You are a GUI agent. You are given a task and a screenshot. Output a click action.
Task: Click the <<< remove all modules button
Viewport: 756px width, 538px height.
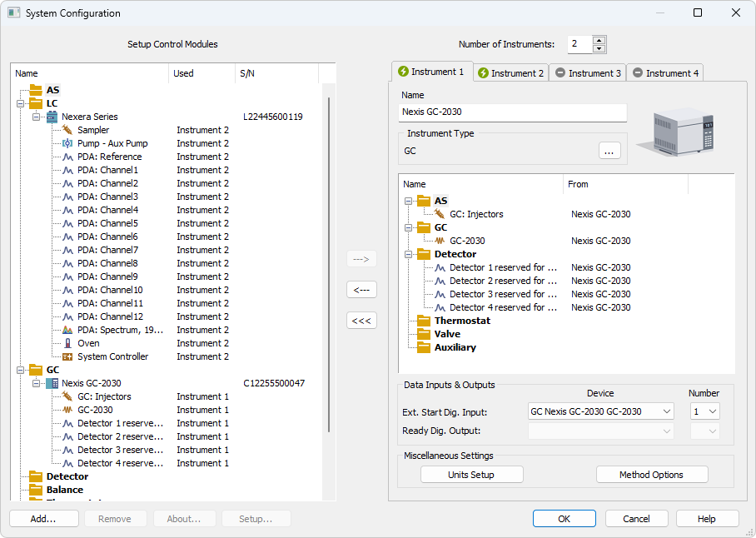[361, 321]
